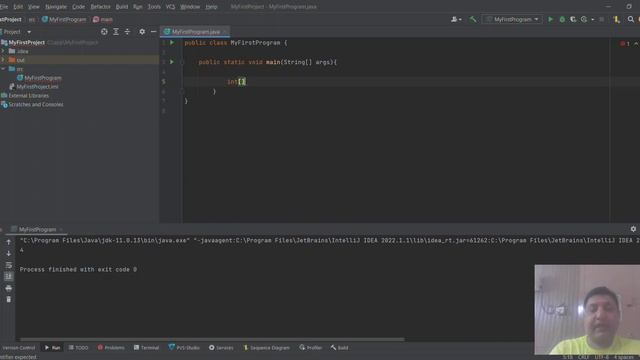640x360 pixels.
Task: Start debugging with the green bug icon
Action: pyautogui.click(x=562, y=19)
